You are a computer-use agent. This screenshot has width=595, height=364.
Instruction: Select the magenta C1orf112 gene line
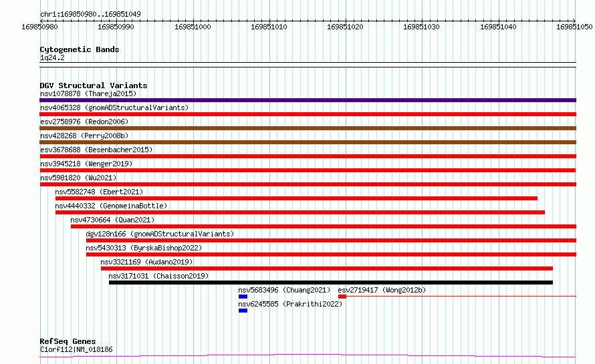click(308, 356)
